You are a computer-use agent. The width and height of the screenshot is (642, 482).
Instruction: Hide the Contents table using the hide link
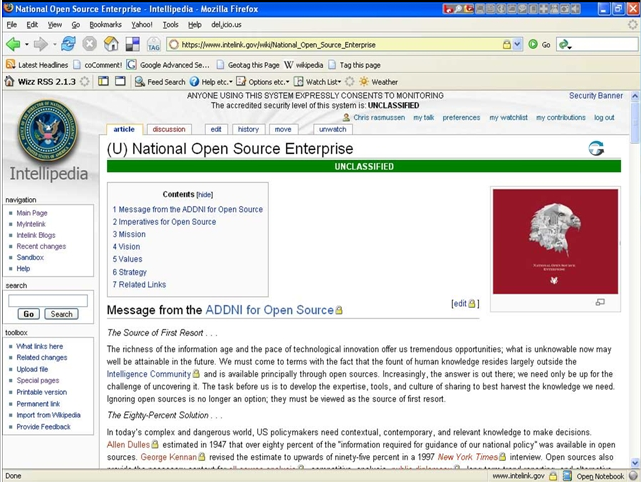(205, 195)
